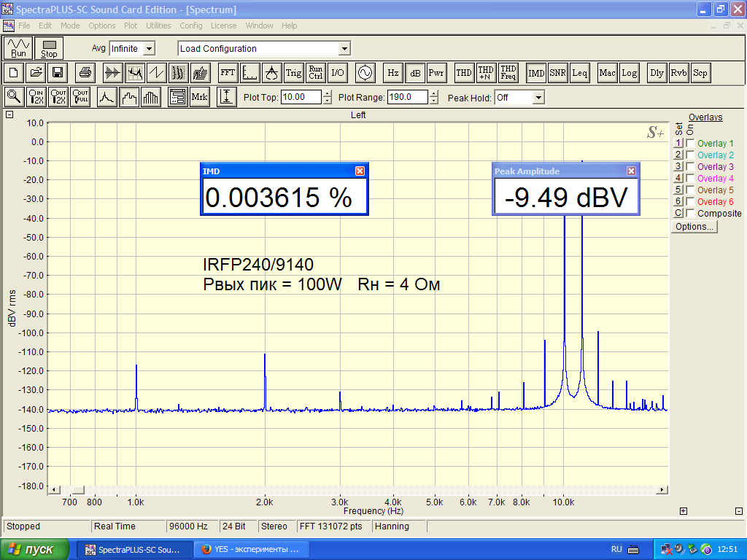747x560 pixels.
Task: Click the FFT settings toolbar icon
Action: click(x=228, y=73)
